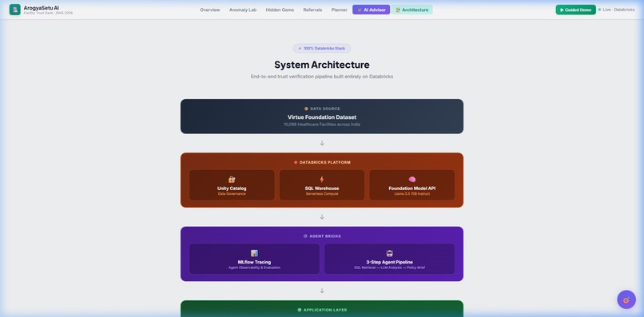Click the 3-Step Agent Pipeline robot icon
This screenshot has height=317, width=644.
[389, 253]
